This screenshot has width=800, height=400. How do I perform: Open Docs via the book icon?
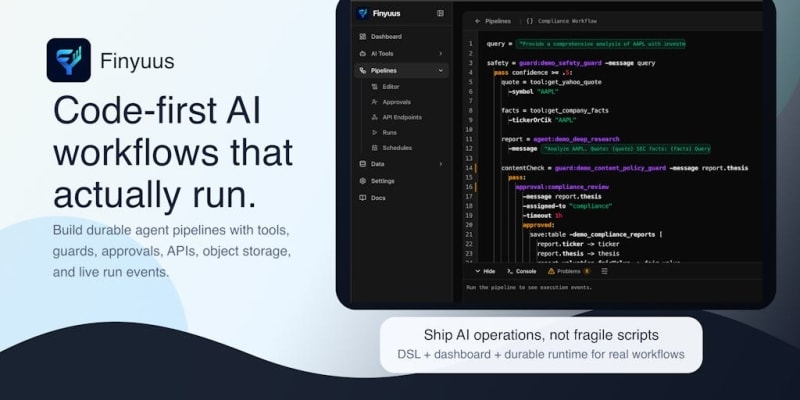[x=363, y=198]
